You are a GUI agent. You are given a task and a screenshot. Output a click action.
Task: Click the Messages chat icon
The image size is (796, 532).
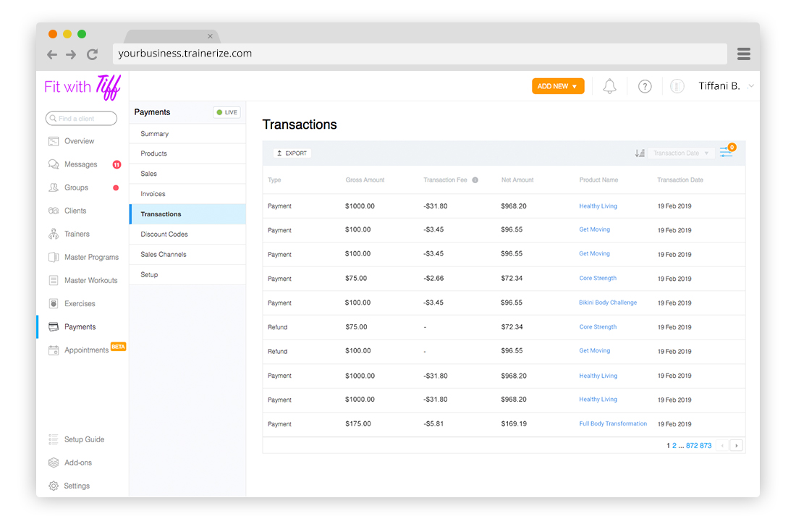tap(54, 164)
